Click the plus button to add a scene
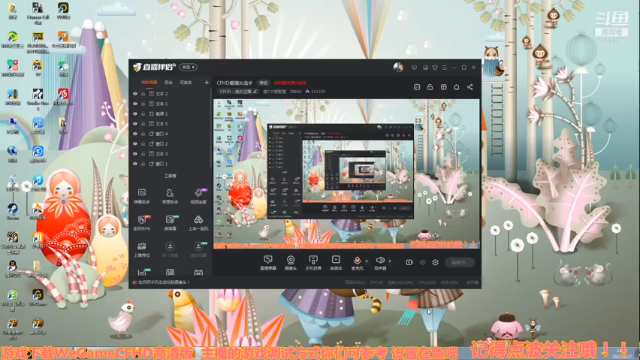The image size is (640, 360). point(207,82)
